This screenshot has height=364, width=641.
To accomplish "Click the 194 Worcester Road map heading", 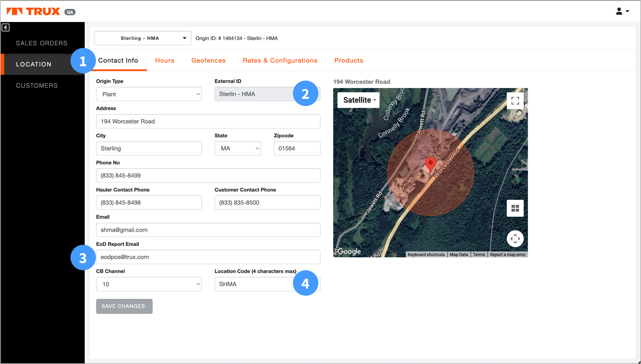I will click(361, 82).
